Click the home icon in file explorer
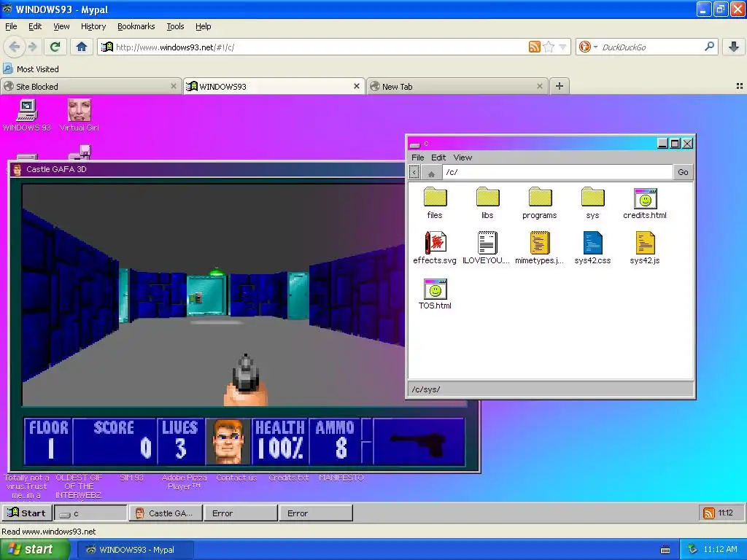This screenshot has height=560, width=747. pos(431,172)
